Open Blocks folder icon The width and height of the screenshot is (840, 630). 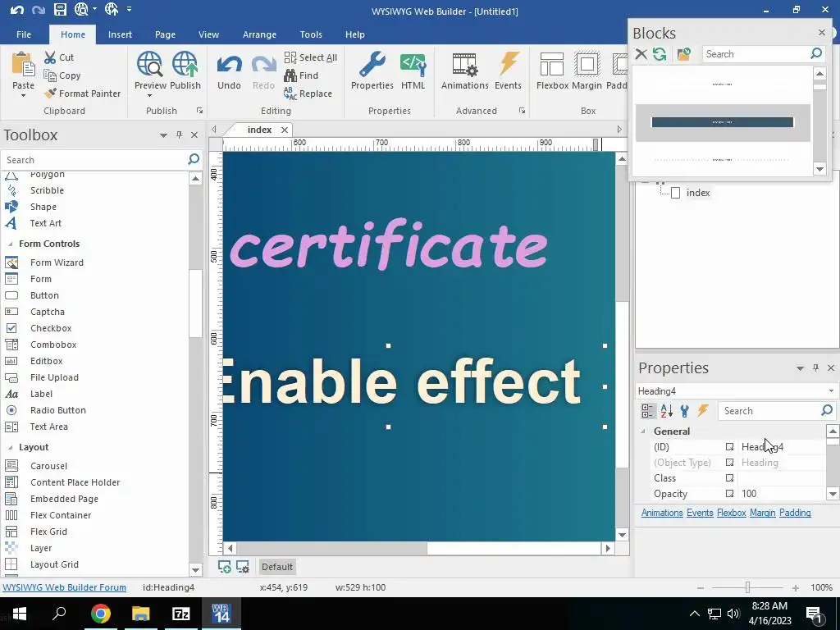coord(683,54)
